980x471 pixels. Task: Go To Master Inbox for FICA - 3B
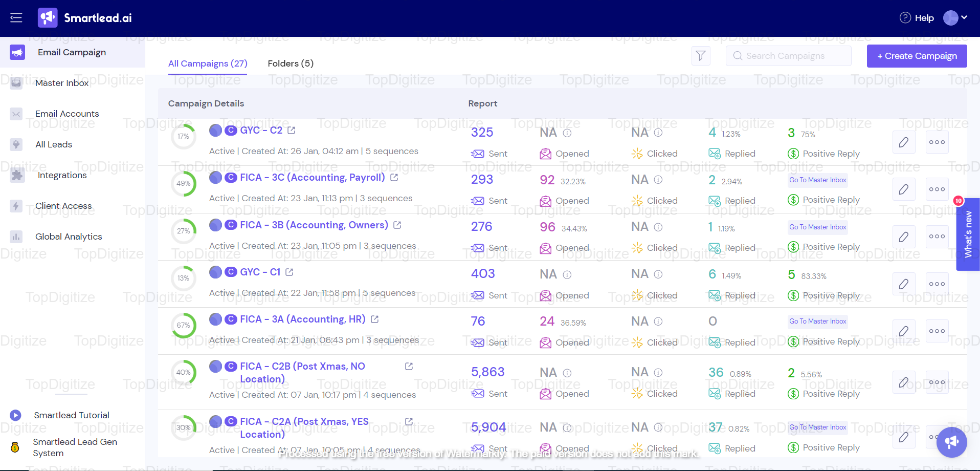tap(817, 227)
